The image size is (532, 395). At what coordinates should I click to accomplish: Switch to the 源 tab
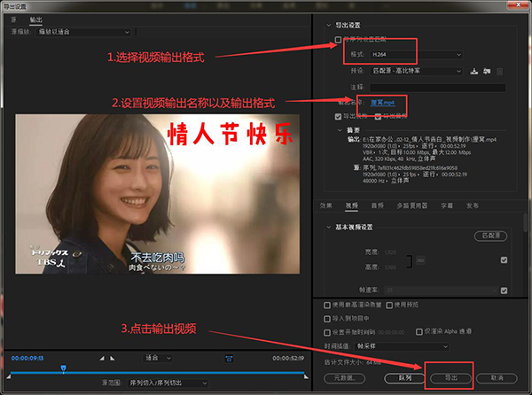coord(13,19)
